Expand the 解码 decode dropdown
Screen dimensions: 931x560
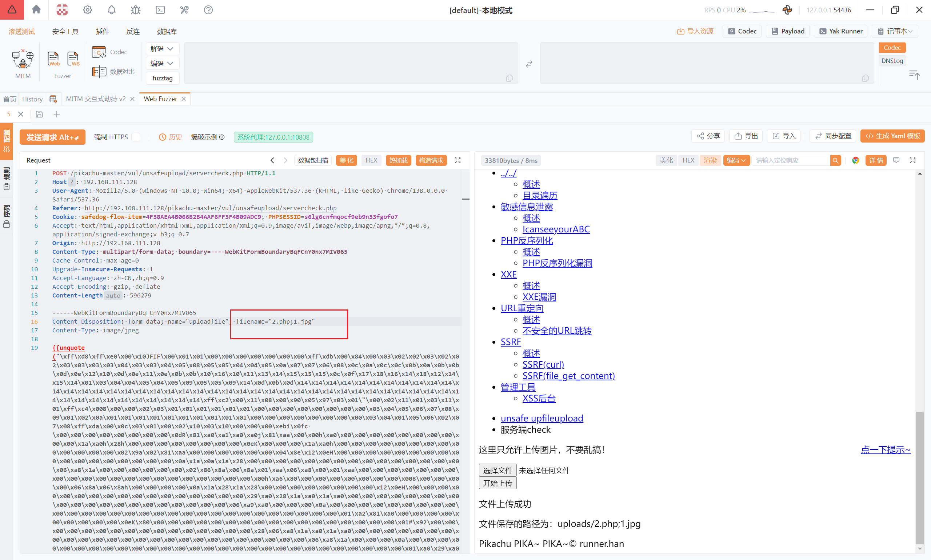(x=162, y=49)
